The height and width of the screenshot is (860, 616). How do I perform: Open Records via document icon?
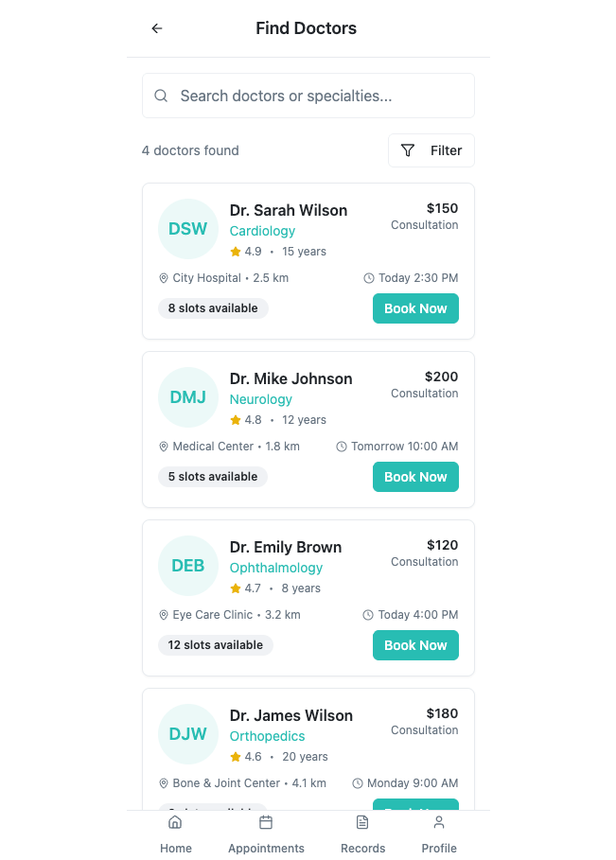click(362, 822)
